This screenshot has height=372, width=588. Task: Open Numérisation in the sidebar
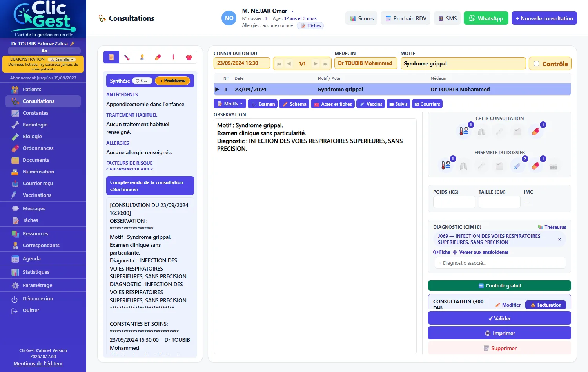(43, 172)
